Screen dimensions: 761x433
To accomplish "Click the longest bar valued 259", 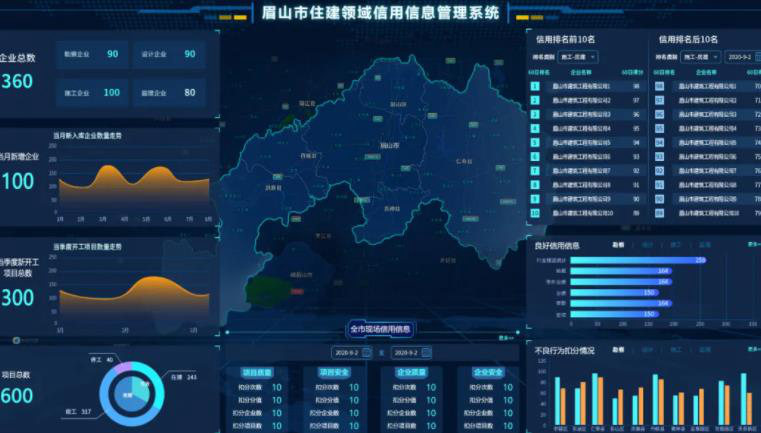I will coord(636,260).
